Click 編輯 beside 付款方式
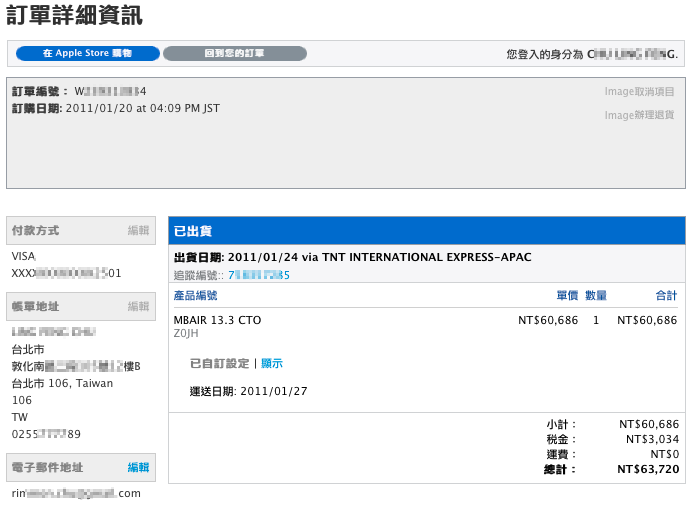 point(139,231)
